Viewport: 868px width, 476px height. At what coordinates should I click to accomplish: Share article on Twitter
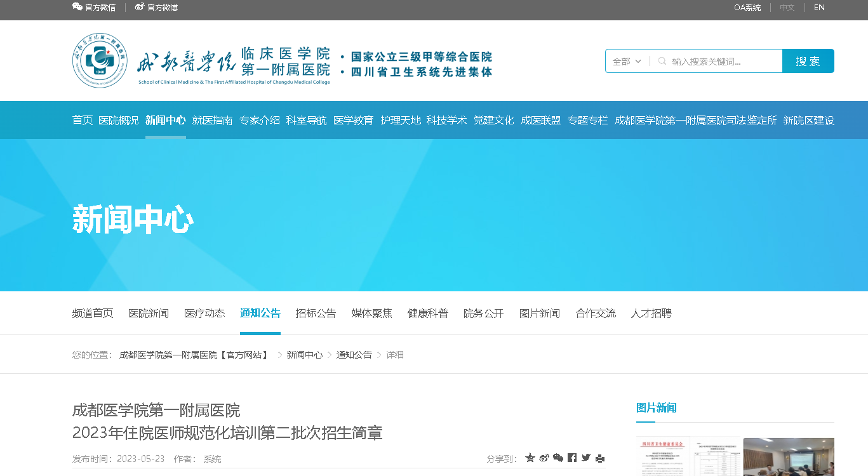(586, 458)
